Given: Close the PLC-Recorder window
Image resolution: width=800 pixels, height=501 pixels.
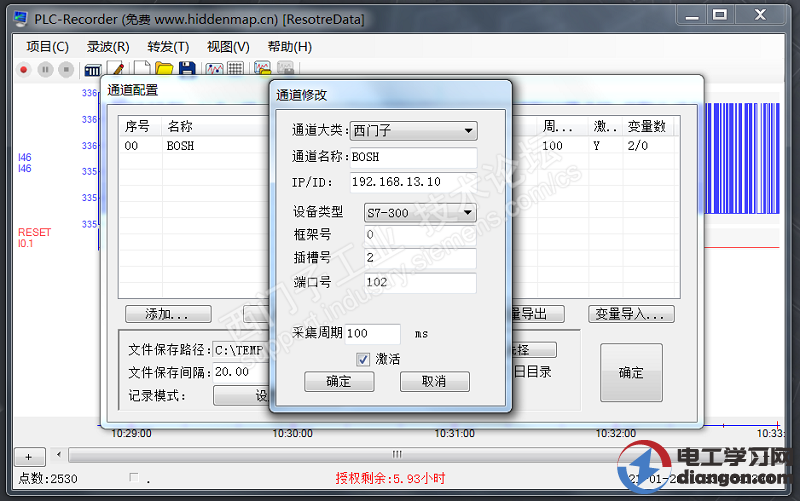Looking at the screenshot, I should pos(760,15).
